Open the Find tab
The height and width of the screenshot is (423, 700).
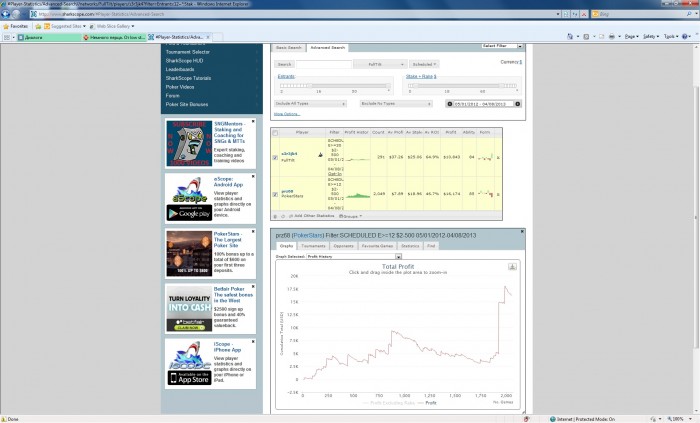[431, 246]
